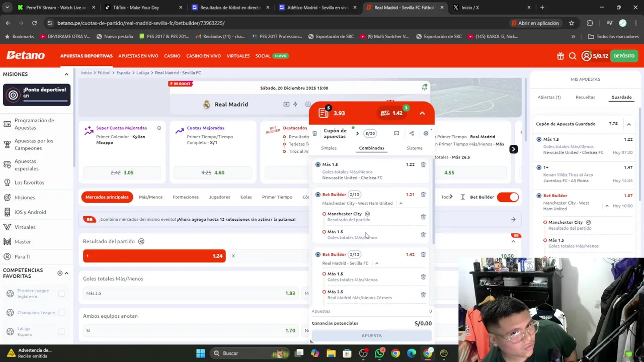
Task: Open the Kylian Mbappe 3.05 boosted odds
Action: pos(122,172)
